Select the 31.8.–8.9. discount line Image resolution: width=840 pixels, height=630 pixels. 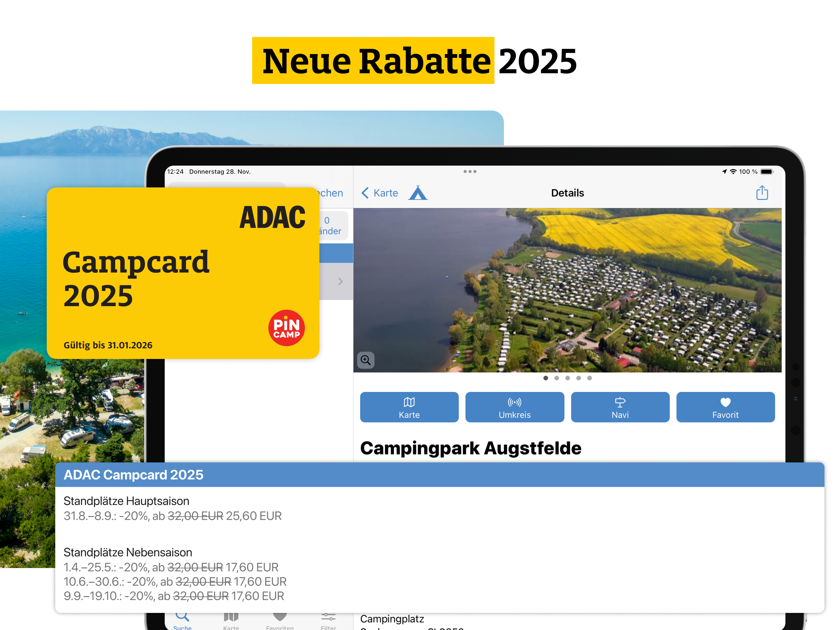tap(172, 516)
